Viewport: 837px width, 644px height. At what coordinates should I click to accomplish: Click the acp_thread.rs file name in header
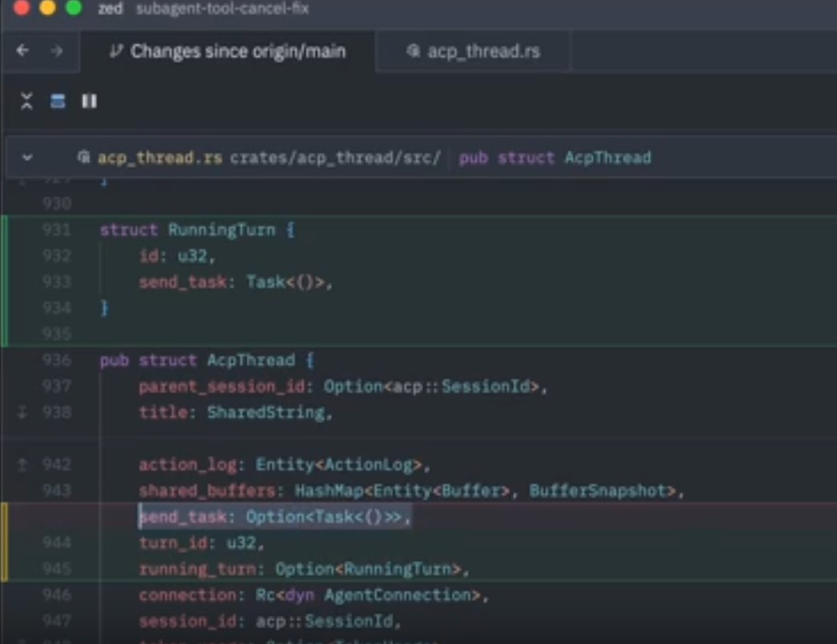(159, 158)
